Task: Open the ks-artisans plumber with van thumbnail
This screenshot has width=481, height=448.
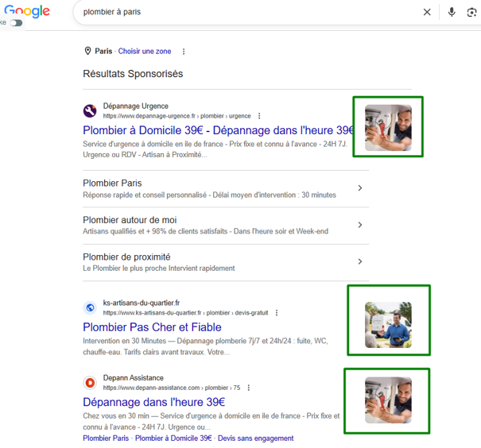Action: click(388, 325)
